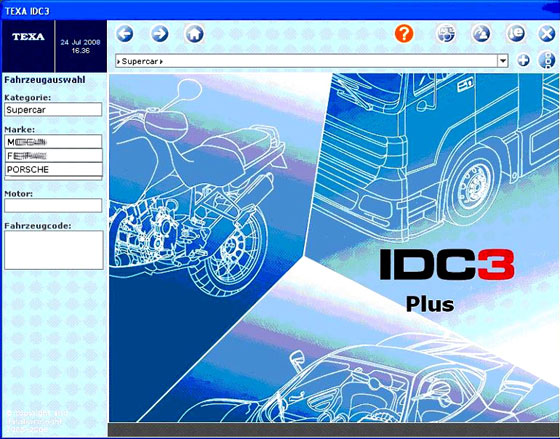
Task: Go forward with the right arrow icon
Action: point(160,34)
